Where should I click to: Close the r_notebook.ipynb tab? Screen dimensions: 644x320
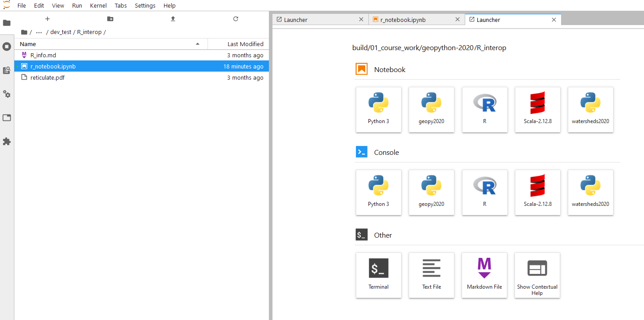point(457,20)
